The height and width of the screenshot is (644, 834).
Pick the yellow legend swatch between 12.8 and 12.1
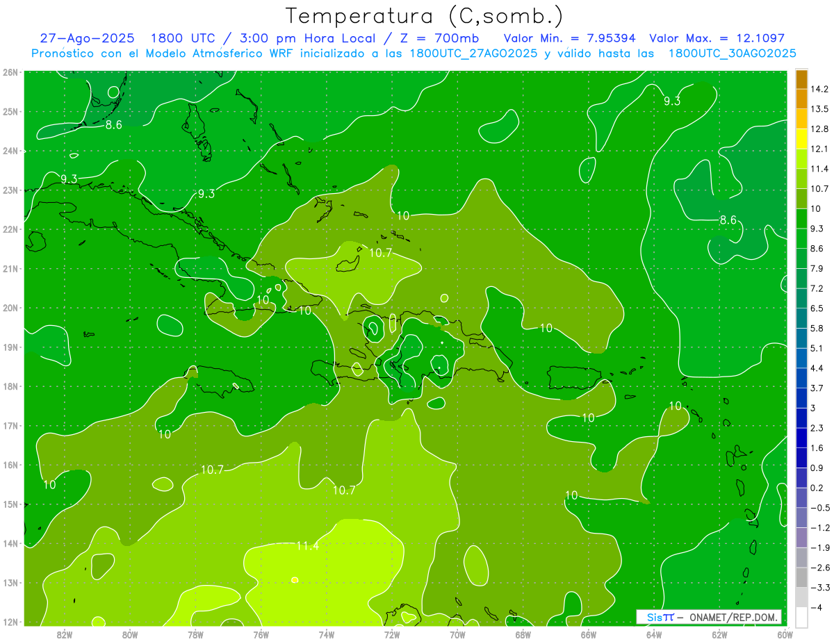tap(801, 139)
